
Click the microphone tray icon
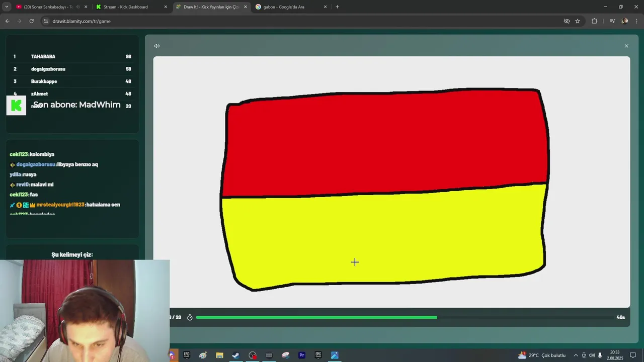pyautogui.click(x=600, y=355)
